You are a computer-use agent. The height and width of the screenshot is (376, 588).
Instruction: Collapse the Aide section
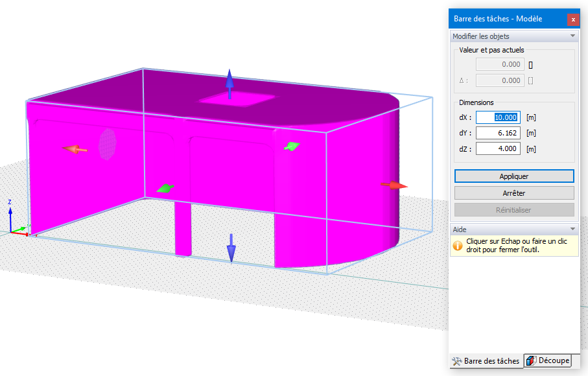[572, 229]
